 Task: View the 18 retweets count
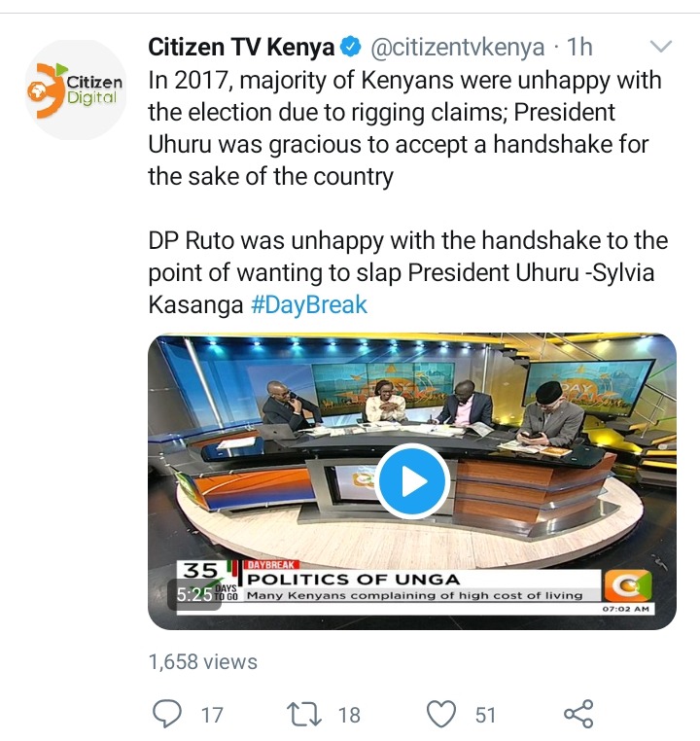coord(349,715)
